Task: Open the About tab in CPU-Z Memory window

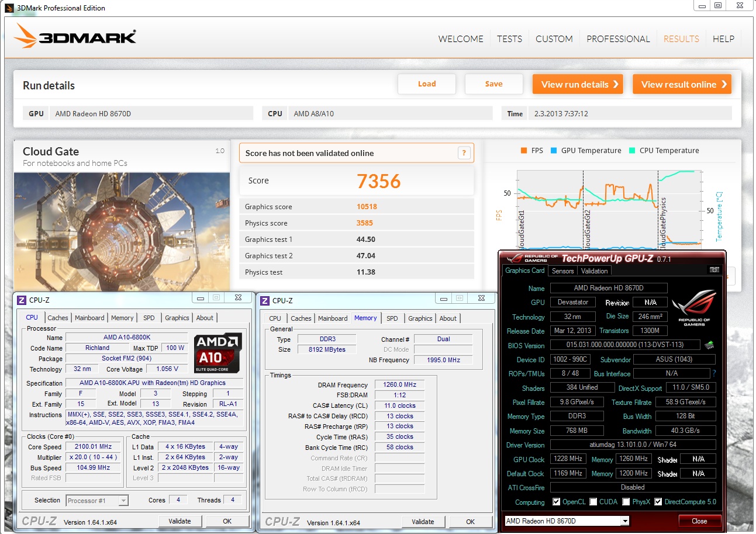Action: point(448,318)
